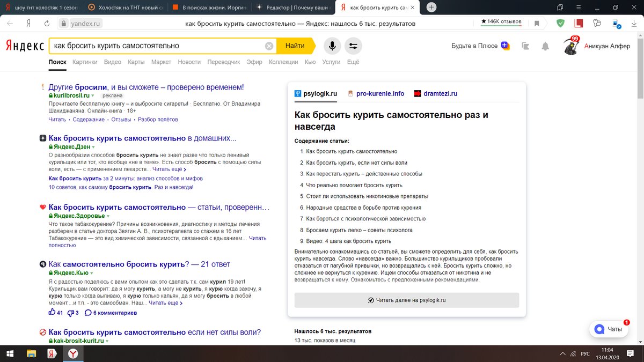Click 'Читать полностью' in Здоровье result
Screen dimensions: 644x362
pyautogui.click(x=157, y=241)
